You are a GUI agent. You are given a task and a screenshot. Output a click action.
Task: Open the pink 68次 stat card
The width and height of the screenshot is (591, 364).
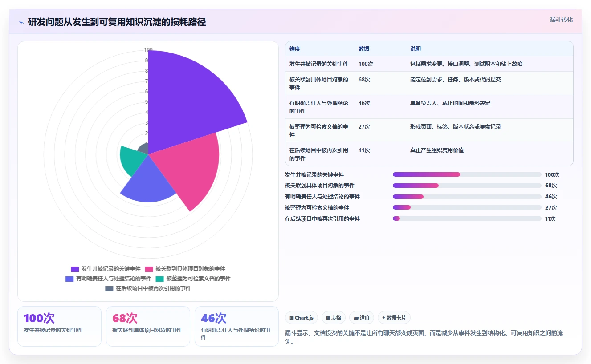(x=148, y=326)
